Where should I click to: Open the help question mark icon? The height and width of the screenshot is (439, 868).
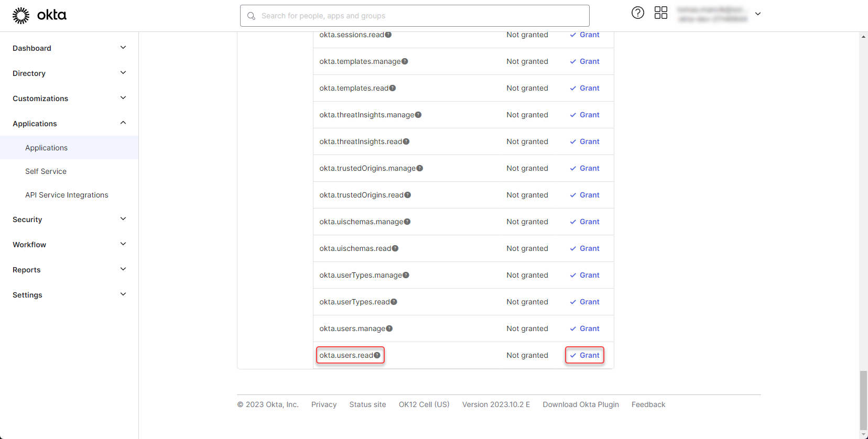(637, 13)
